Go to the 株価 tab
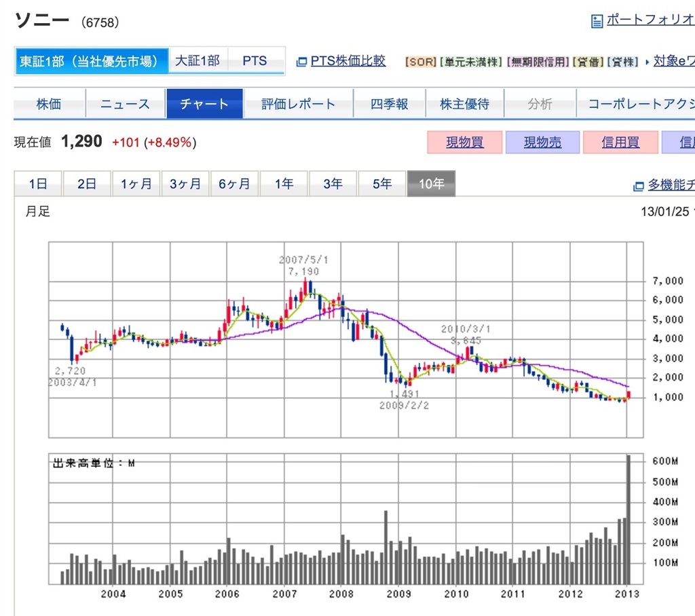695x616 pixels. click(49, 104)
